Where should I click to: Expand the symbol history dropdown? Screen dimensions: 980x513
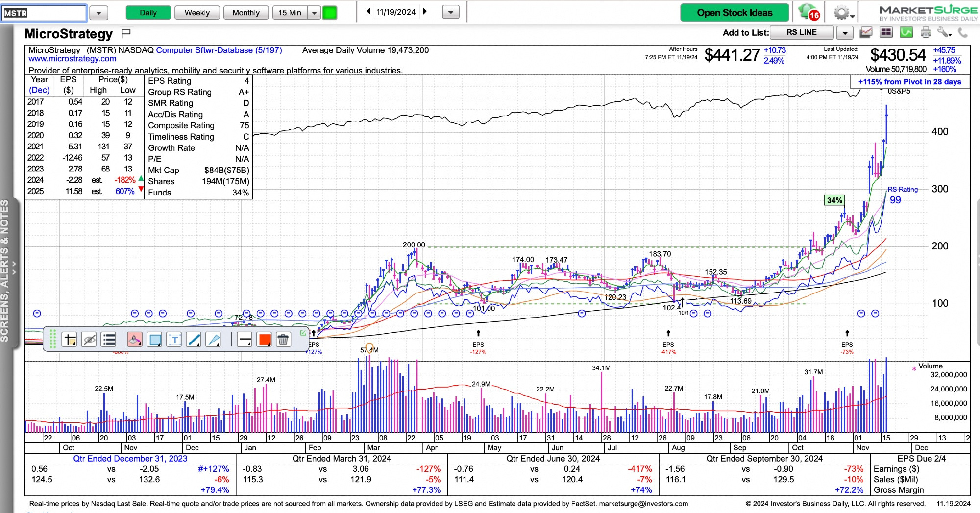point(98,13)
